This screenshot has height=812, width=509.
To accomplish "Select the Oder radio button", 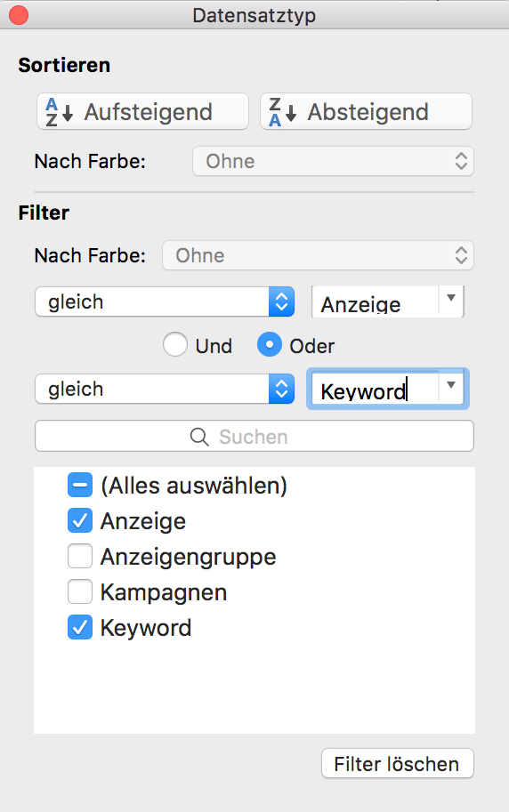I will pos(270,345).
